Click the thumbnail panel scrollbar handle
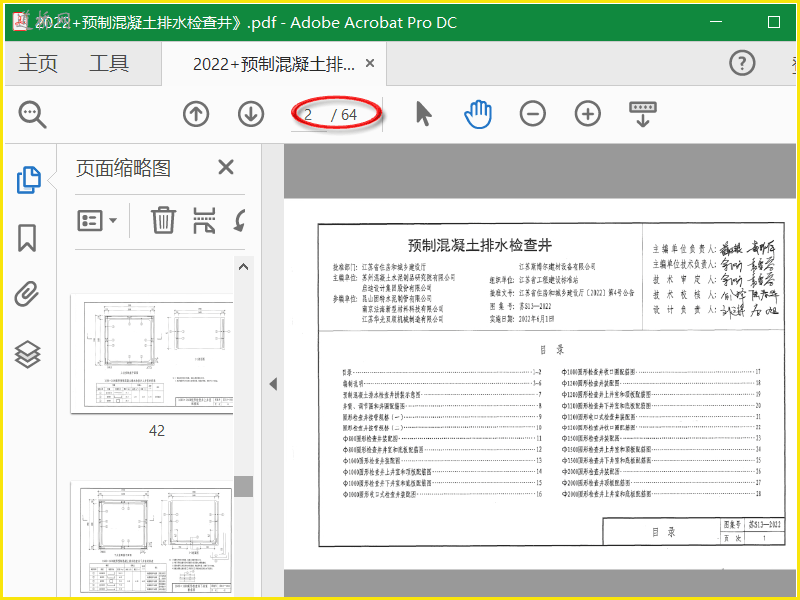Screen dimensions: 800x600 point(243,486)
